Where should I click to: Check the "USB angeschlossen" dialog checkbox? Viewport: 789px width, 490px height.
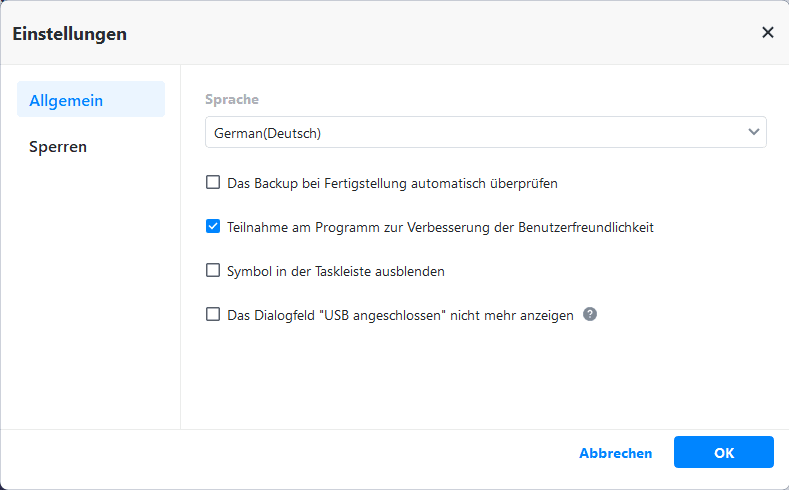213,314
